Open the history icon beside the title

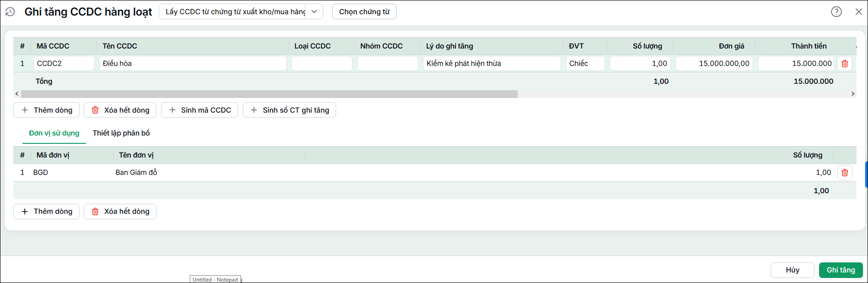[10, 12]
